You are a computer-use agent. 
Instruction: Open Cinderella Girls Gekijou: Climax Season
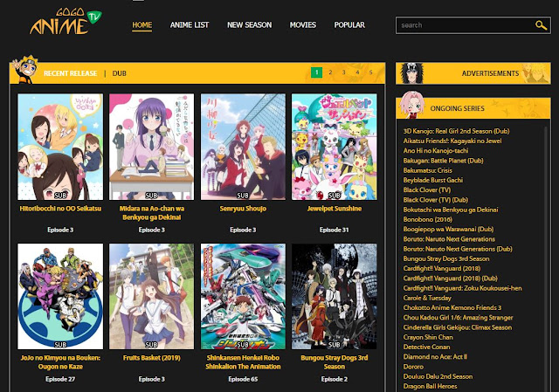(458, 327)
